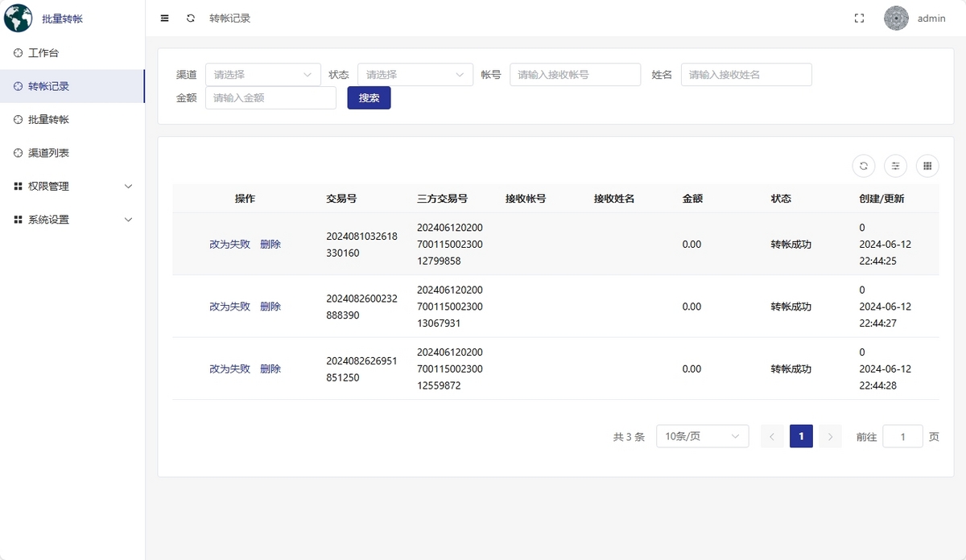Open 批量转帐 menu item
The width and height of the screenshot is (966, 560).
tap(72, 119)
